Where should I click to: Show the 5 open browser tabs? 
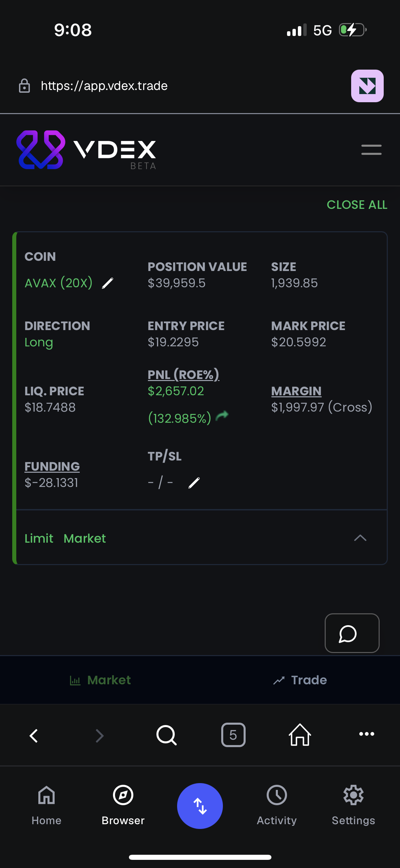233,735
